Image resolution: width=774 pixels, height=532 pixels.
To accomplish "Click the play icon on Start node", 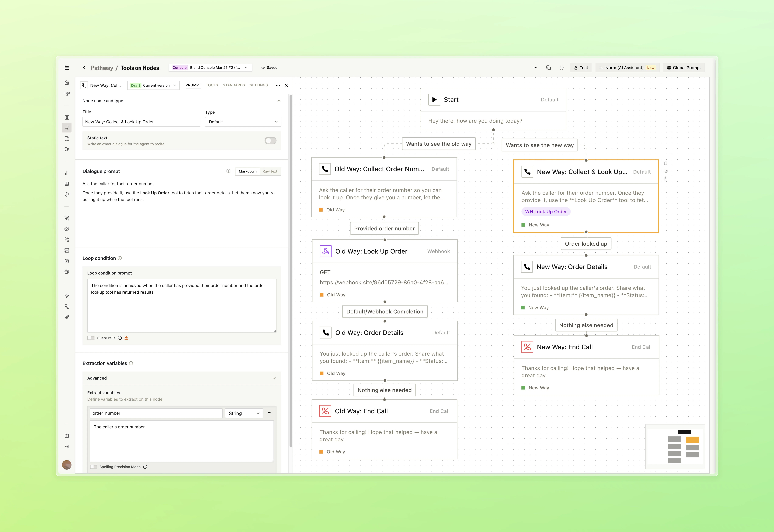I will 434,100.
